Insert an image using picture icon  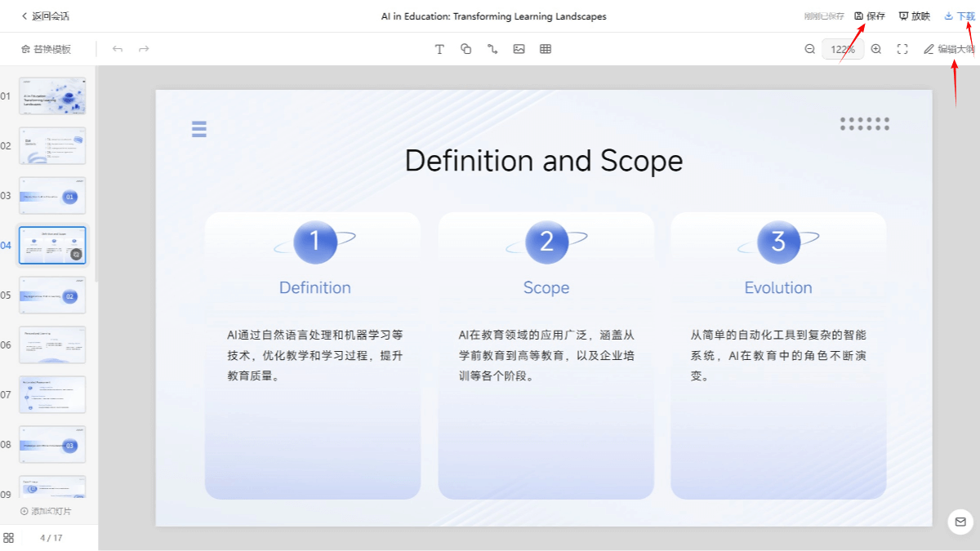coord(519,49)
